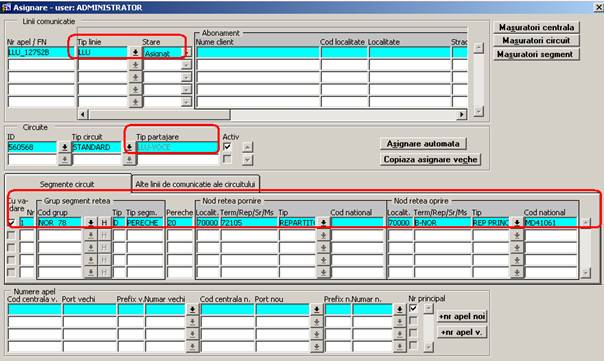Open STANDARD circuit type lookup
604x361 pixels.
point(129,147)
